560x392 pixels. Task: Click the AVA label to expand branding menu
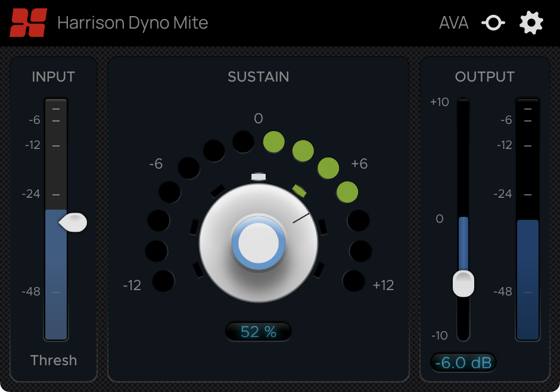point(454,23)
